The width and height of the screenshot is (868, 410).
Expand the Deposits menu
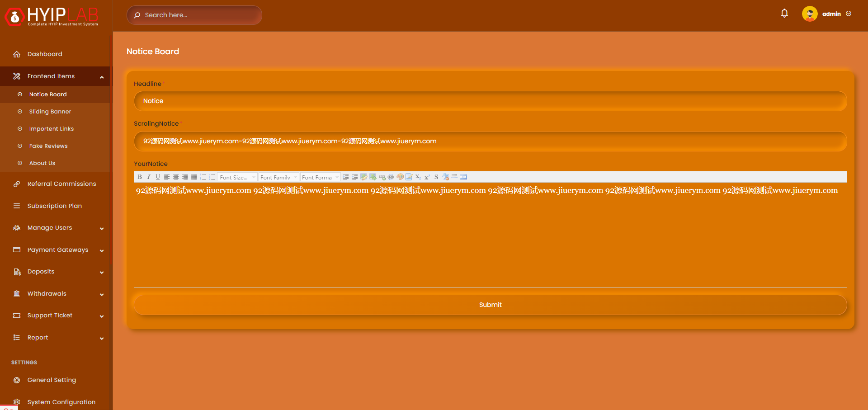coord(55,272)
